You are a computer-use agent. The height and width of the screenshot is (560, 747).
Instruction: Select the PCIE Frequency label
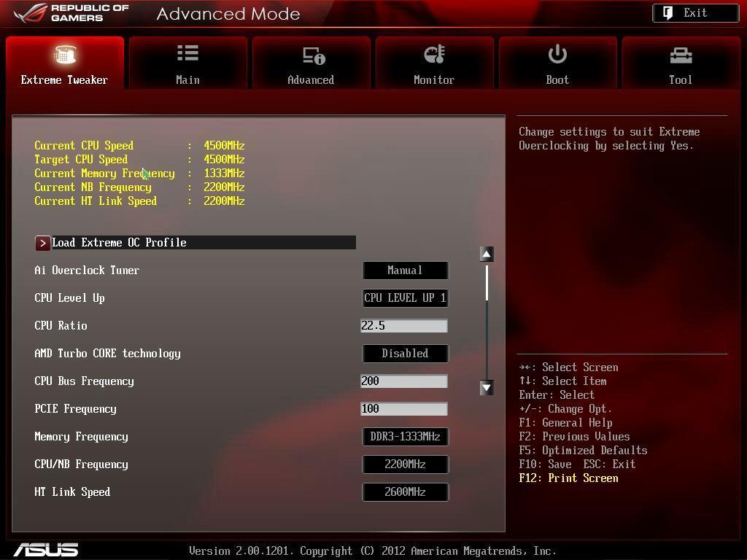coord(75,408)
